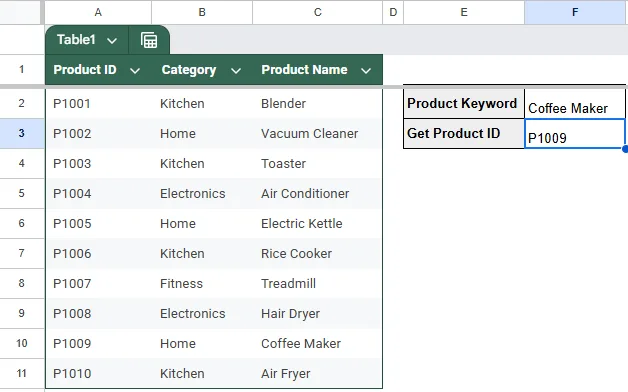Screen dimensions: 628x392
Task: Click cell P1008
Action: [99, 314]
